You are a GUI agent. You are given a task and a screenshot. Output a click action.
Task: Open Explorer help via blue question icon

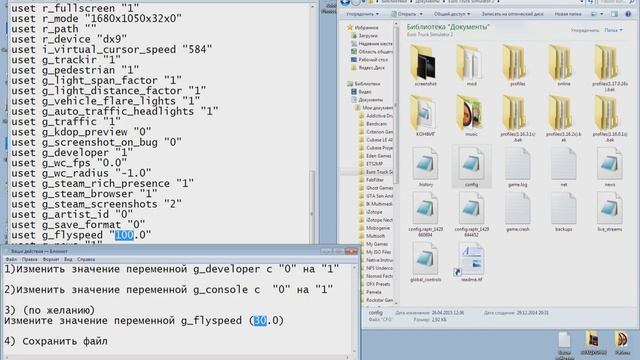(628, 14)
